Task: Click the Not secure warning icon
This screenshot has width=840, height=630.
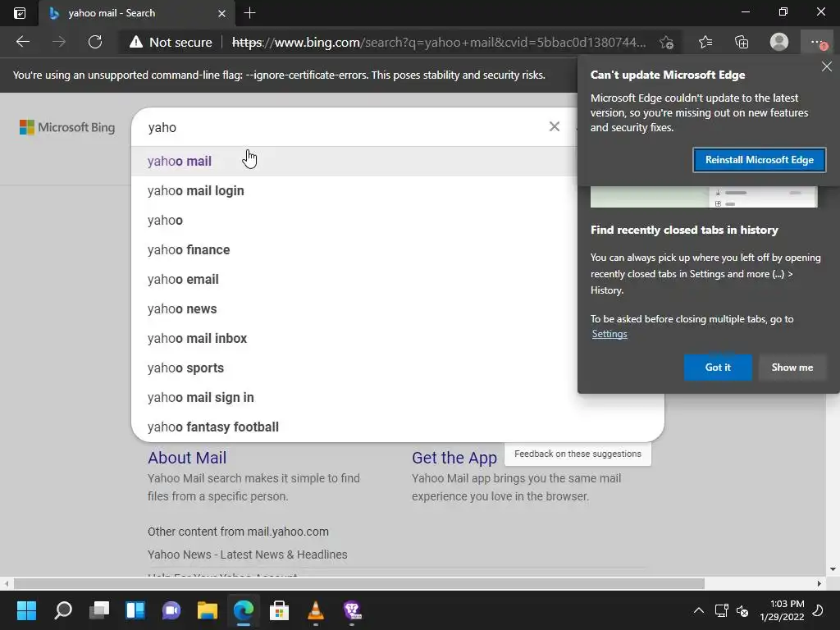Action: (x=136, y=42)
